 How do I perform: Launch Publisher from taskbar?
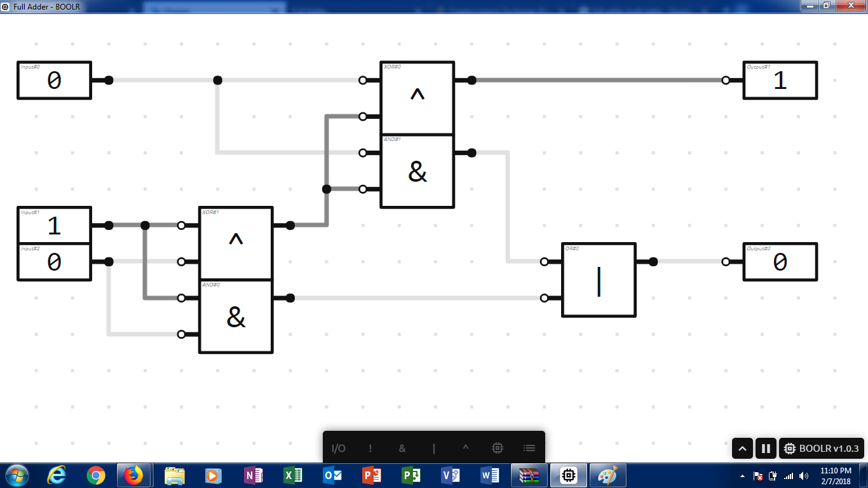point(410,475)
